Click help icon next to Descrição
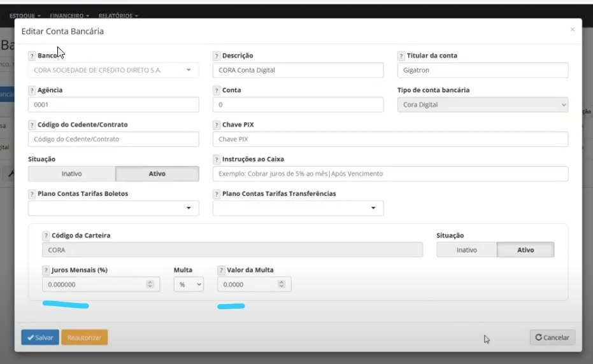This screenshot has height=364, width=593. pos(217,56)
